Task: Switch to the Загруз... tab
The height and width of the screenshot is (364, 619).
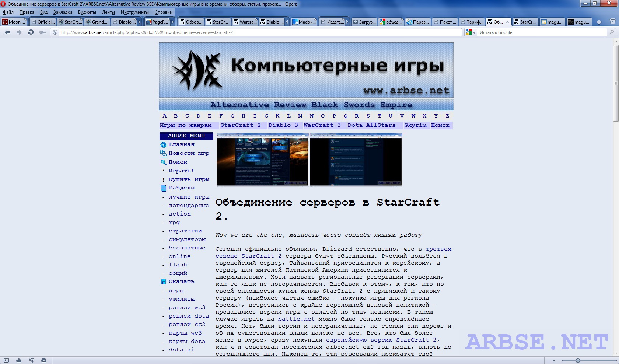Action: [364, 22]
